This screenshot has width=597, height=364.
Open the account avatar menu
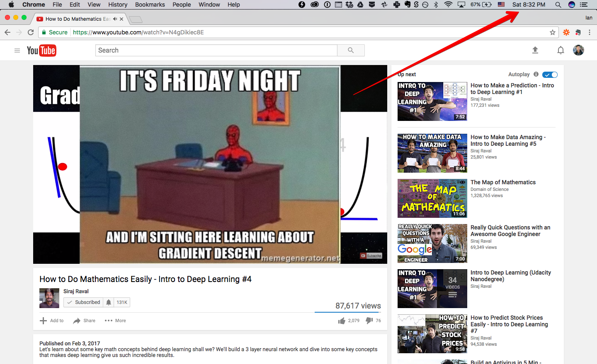[x=578, y=51]
